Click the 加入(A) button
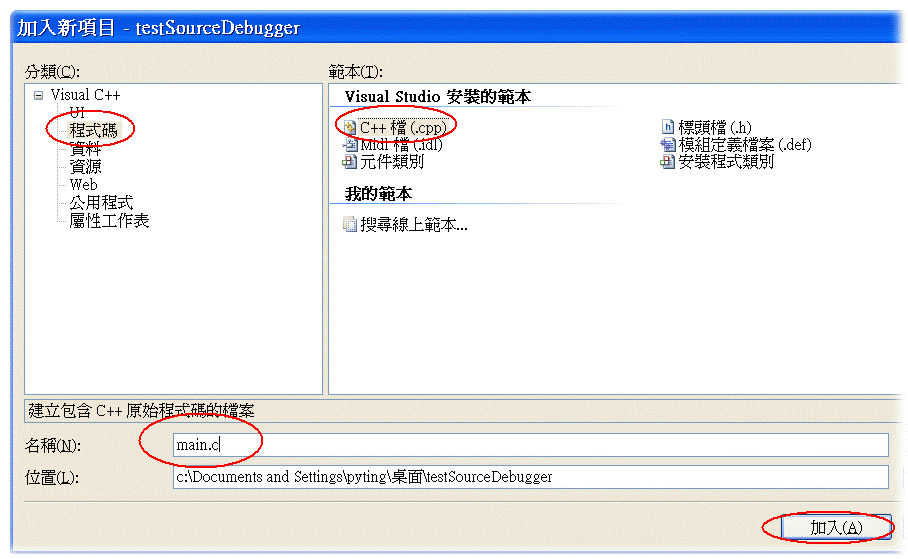The height and width of the screenshot is (559, 908). (x=836, y=528)
